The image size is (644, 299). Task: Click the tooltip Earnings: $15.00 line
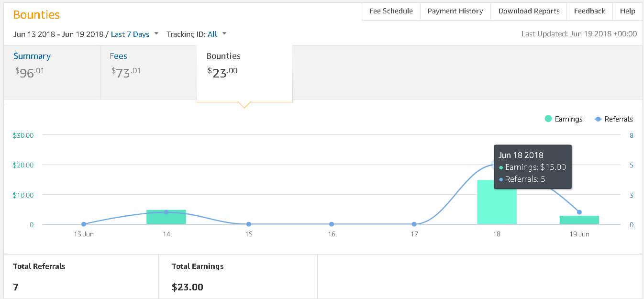pos(533,167)
